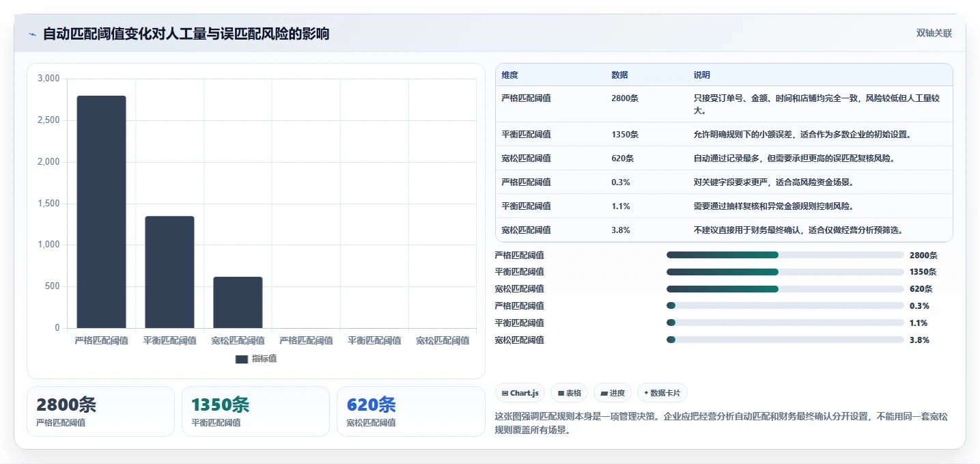
Task: Click the 数据 column header
Action: click(619, 75)
